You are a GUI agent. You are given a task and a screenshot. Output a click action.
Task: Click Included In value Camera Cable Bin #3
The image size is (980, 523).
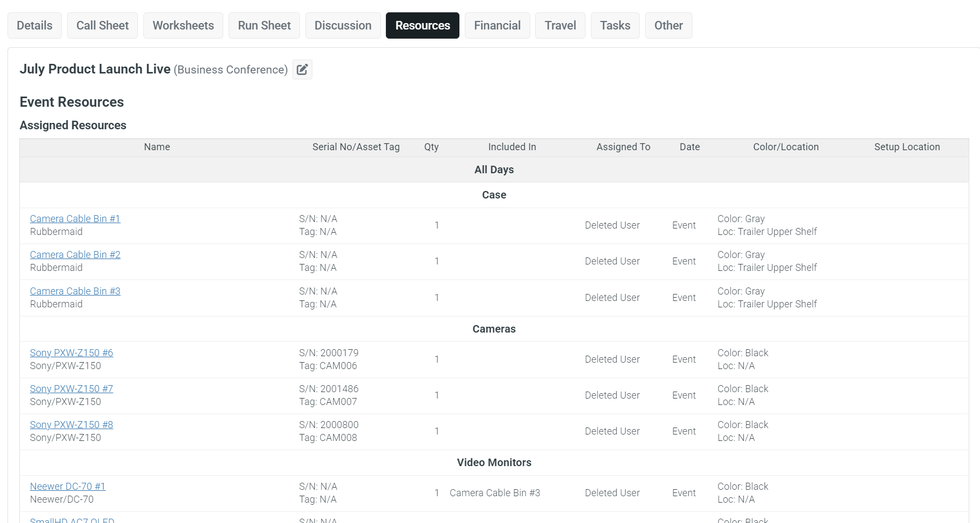pos(495,493)
